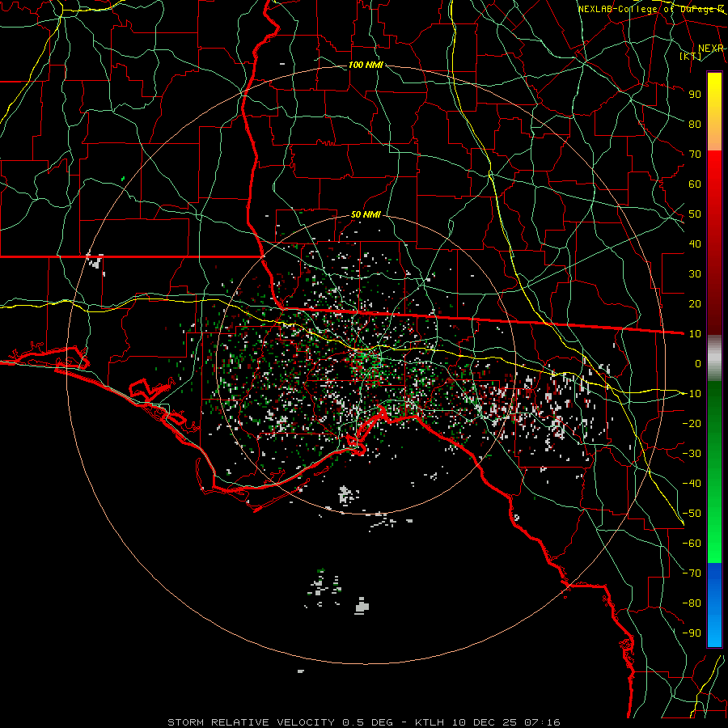
Task: Click the "100 NMI" range ring label
Action: (x=366, y=65)
